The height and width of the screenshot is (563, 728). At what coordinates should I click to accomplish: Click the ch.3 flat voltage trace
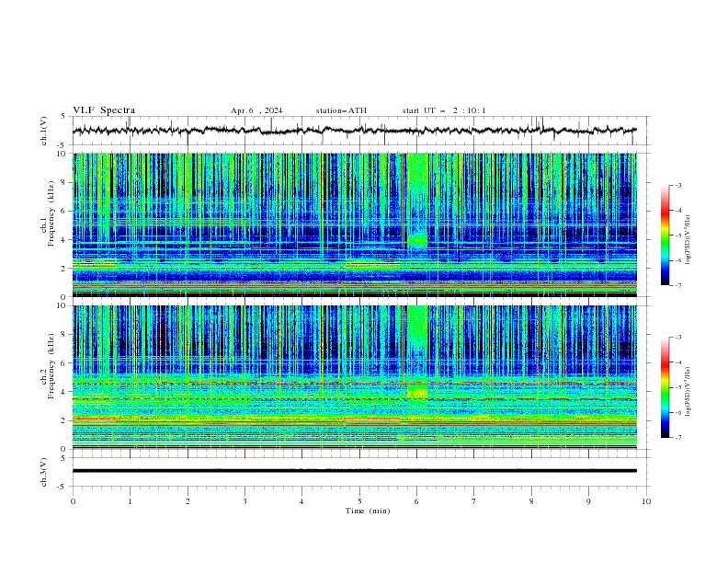point(354,471)
